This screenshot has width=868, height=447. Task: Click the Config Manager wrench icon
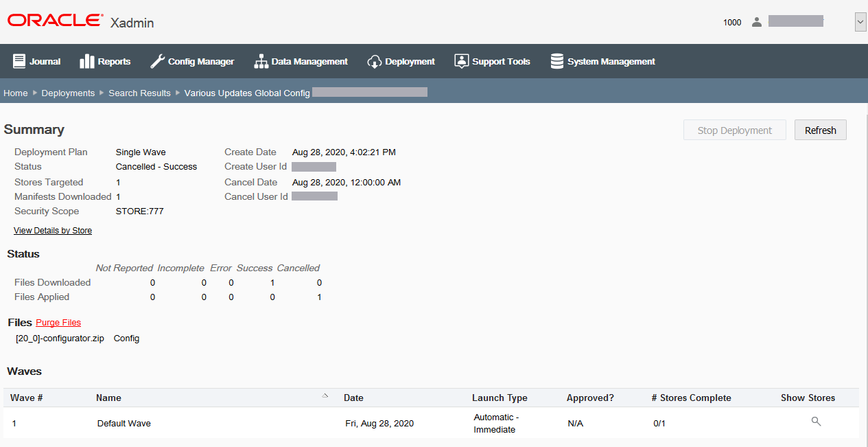[x=156, y=60]
